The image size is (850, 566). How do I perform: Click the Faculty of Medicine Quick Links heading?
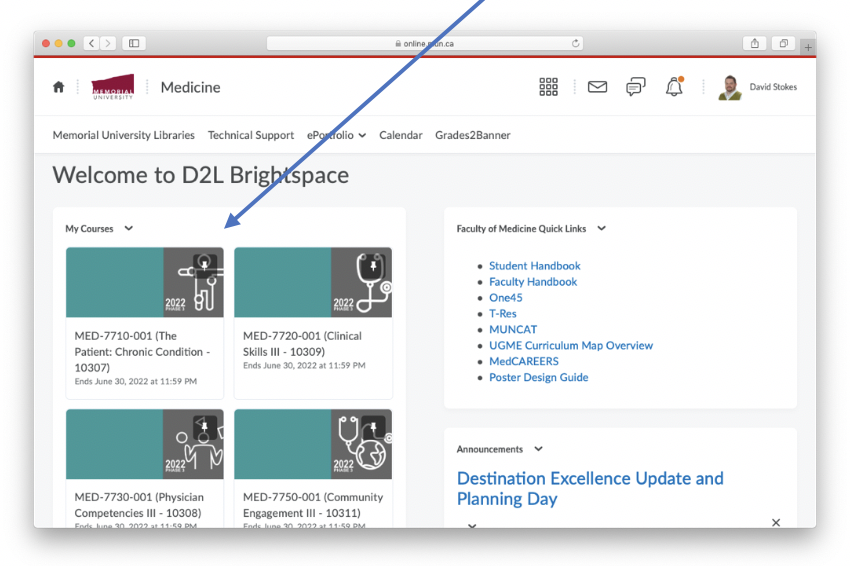pos(521,229)
